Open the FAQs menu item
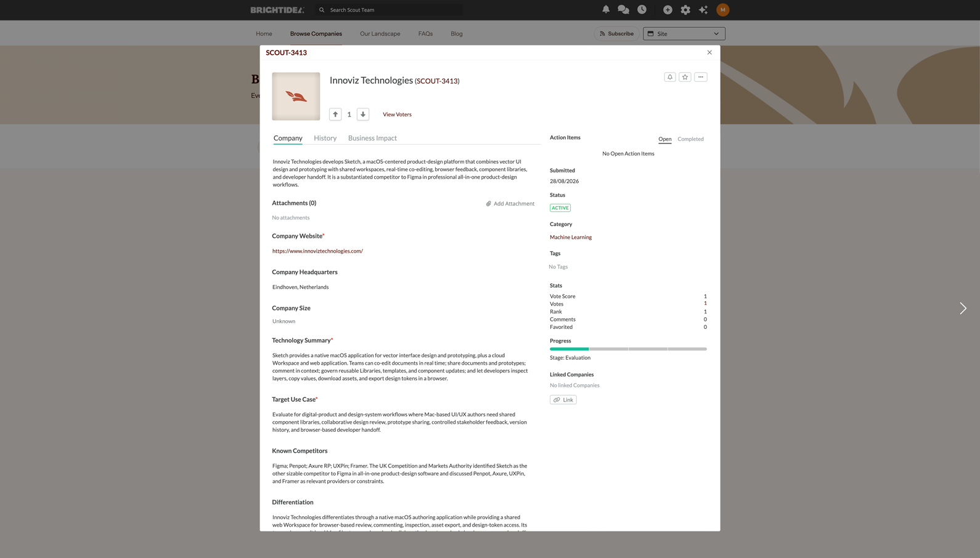 coord(425,34)
